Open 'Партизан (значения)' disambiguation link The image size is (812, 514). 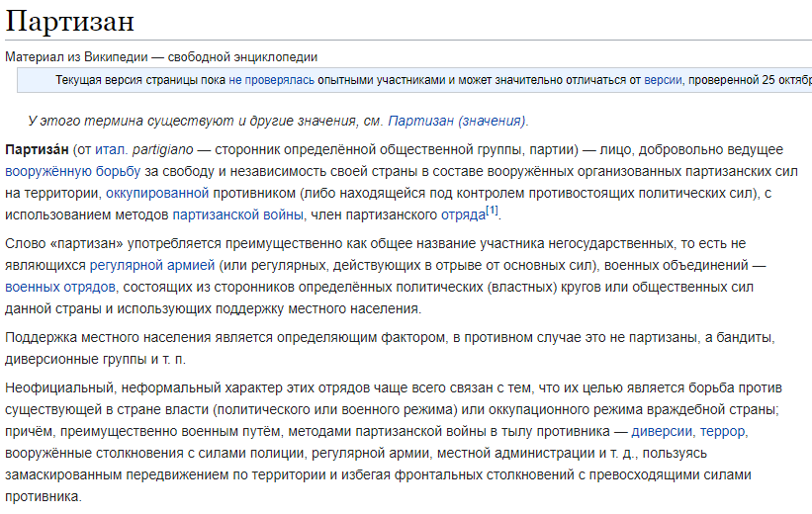point(457,121)
